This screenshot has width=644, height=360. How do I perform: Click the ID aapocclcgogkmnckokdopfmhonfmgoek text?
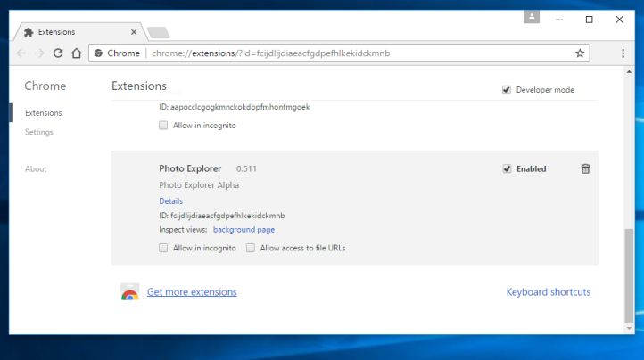click(235, 107)
